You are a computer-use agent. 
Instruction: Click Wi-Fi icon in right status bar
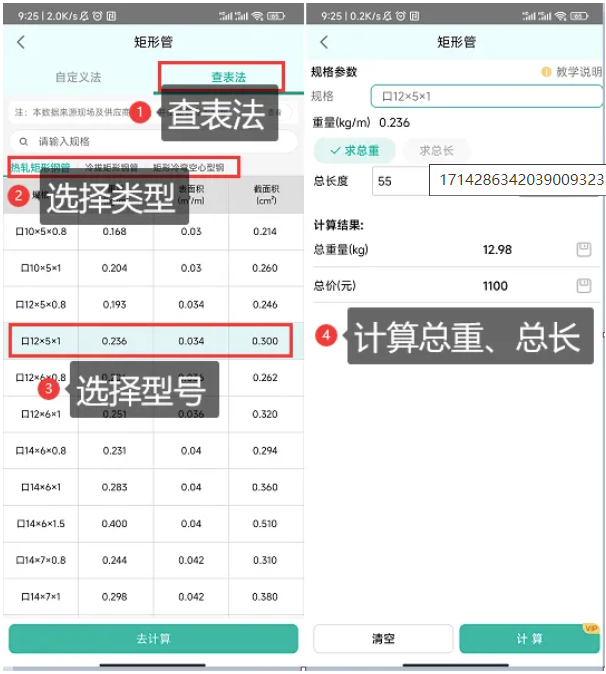click(x=560, y=16)
